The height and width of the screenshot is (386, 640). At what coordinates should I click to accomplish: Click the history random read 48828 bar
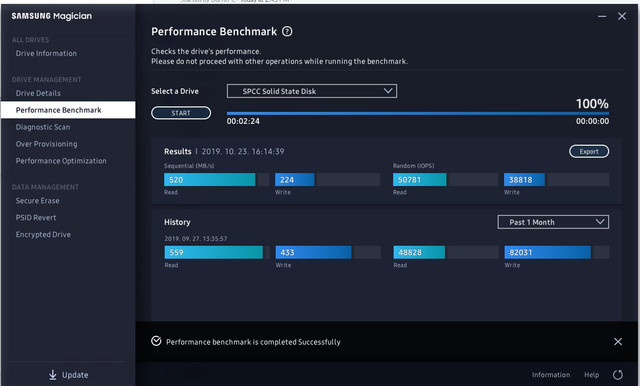point(446,252)
